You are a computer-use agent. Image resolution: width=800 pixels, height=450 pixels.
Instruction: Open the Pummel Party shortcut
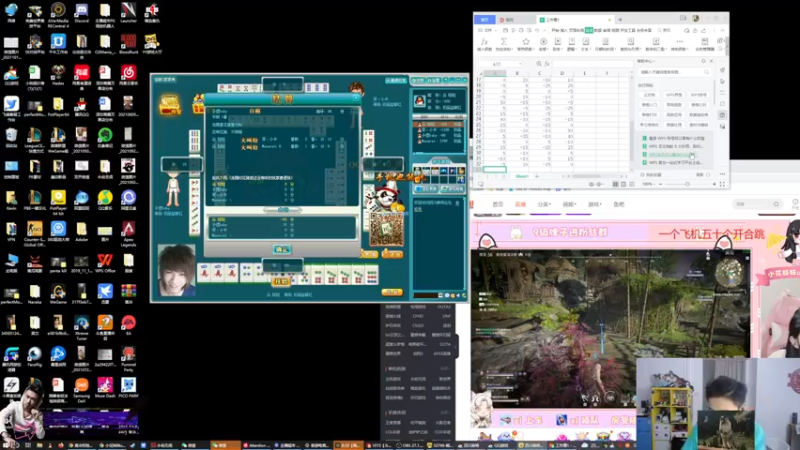coord(129,358)
